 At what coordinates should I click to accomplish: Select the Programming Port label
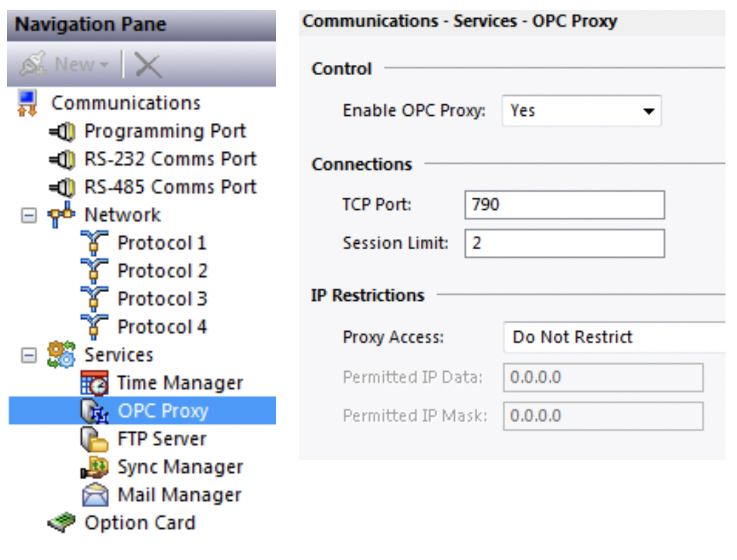coord(165,131)
